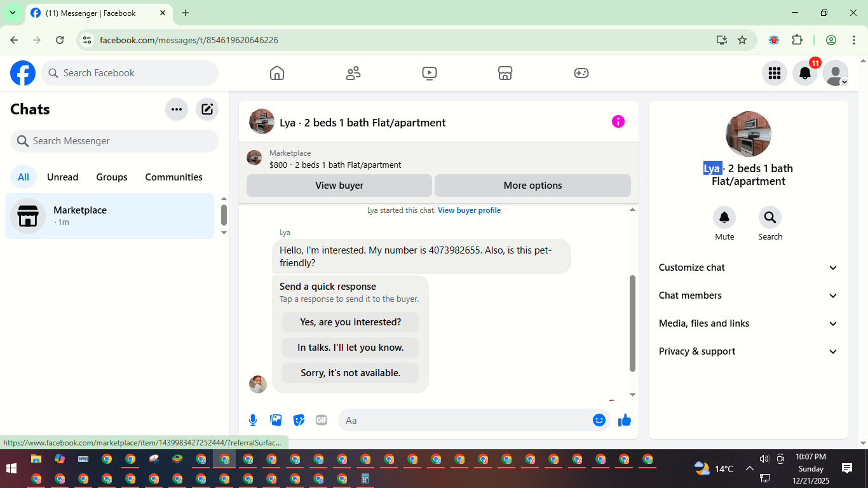
Task: Click the chat list scrollbar thumb
Action: (x=224, y=215)
